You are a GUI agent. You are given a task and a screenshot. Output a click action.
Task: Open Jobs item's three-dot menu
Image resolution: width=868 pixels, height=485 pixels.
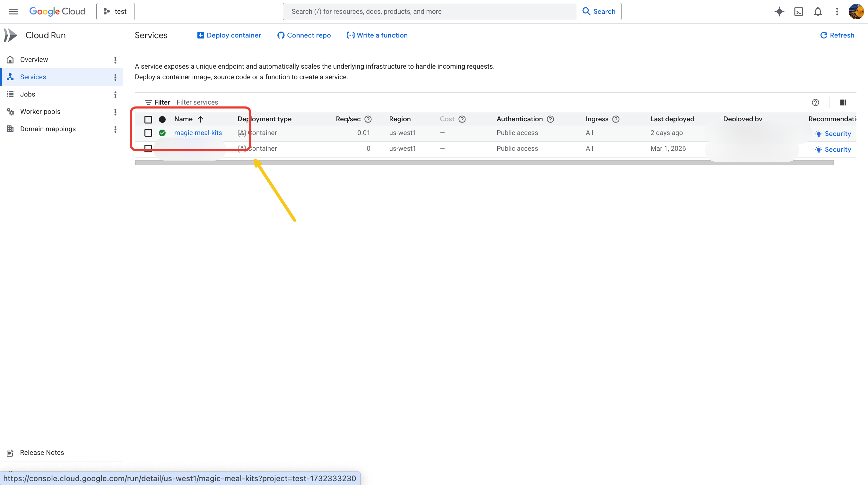pos(115,94)
